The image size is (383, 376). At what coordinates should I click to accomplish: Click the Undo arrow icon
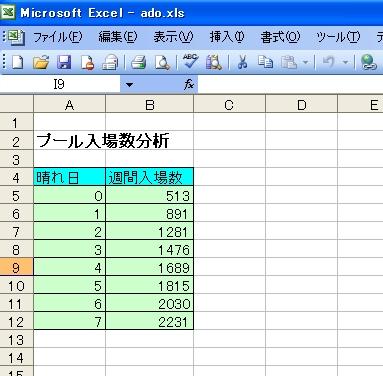point(329,62)
